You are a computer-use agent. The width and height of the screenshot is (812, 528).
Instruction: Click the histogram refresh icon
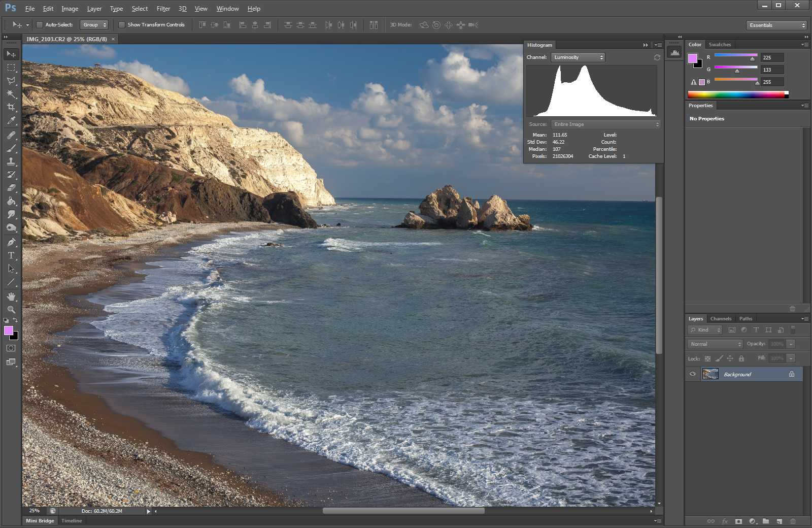pos(657,57)
